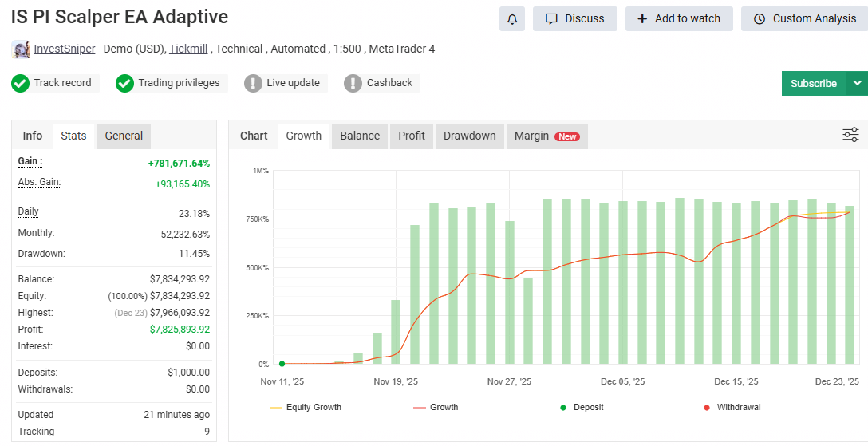This screenshot has width=868, height=446.
Task: Expand the Subscribe dropdown arrow
Action: click(x=857, y=84)
